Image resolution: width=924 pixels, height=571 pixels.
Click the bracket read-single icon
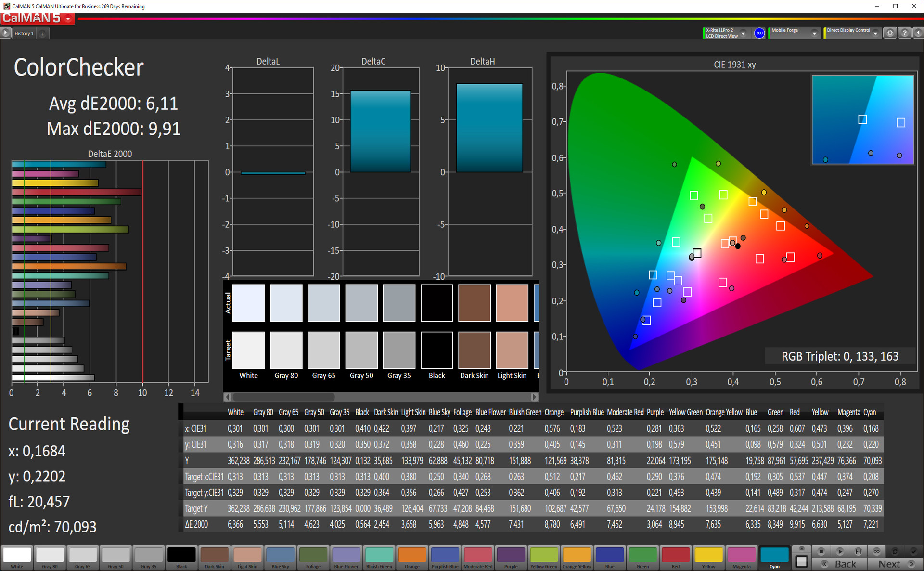[858, 551]
